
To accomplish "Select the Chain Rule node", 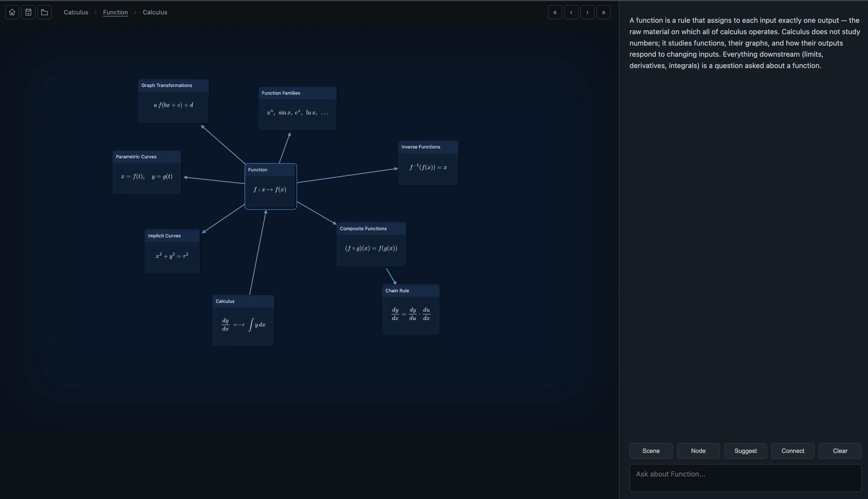I will tap(411, 309).
